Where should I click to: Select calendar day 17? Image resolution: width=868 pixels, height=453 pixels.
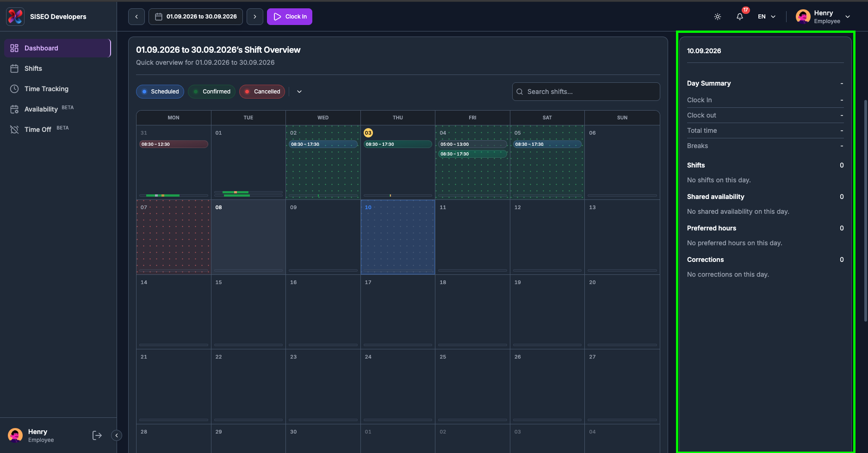tap(398, 312)
